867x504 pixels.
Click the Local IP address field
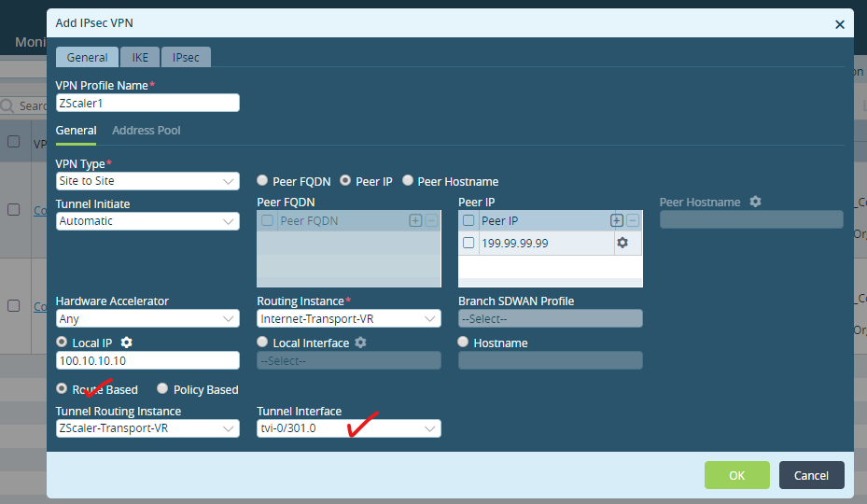pos(147,360)
